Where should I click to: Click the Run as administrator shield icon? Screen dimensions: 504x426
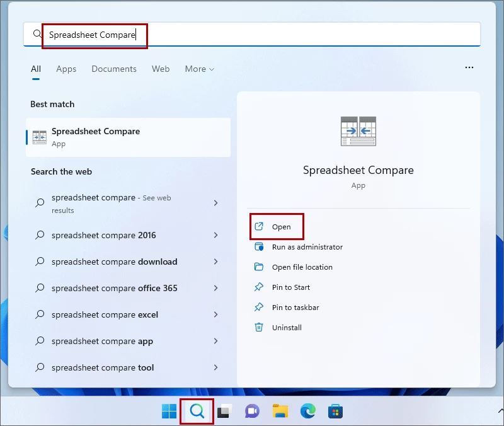[x=259, y=247]
